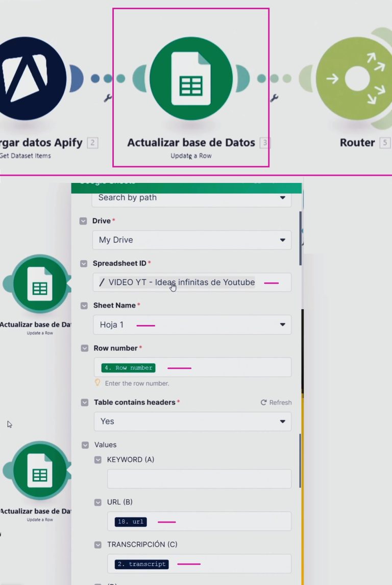
Task: Open the Table contains headers Yes dropdown
Action: pyautogui.click(x=191, y=422)
